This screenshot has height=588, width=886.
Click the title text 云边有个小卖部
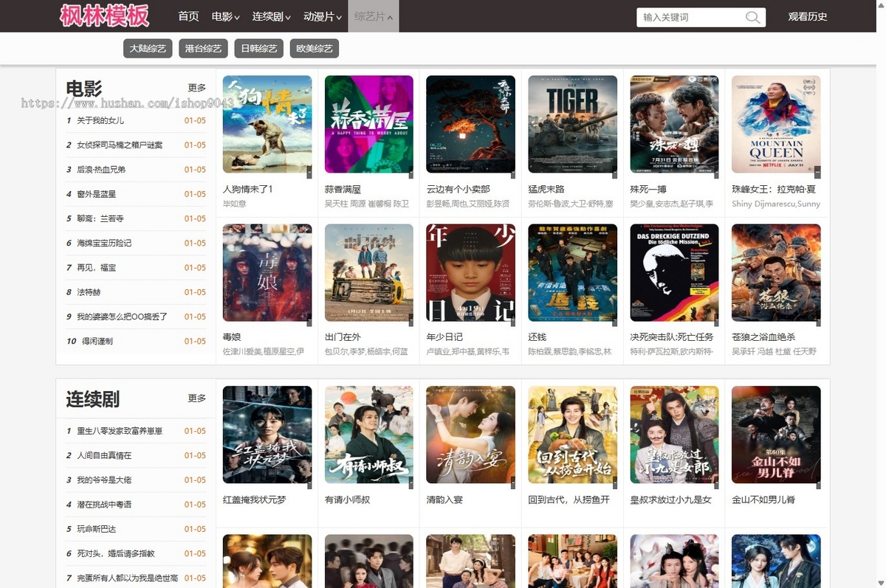[x=458, y=190]
